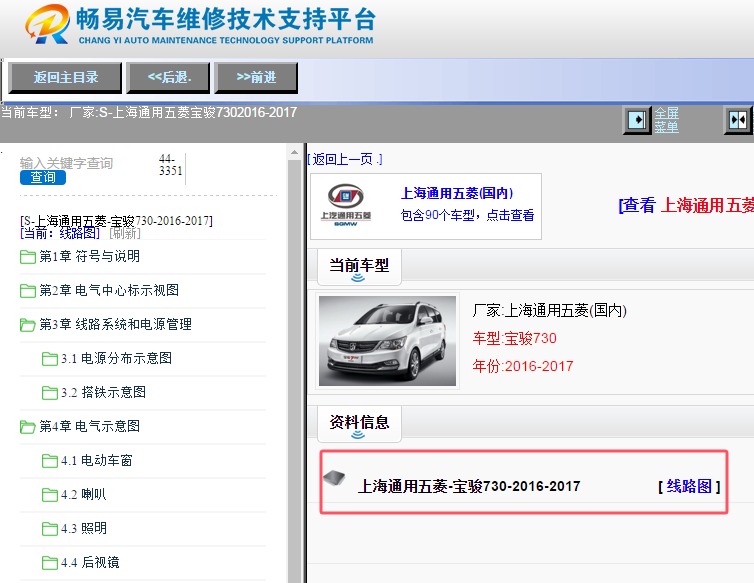Click the [刷新] refresh link
Screen dimensions: 754x583
[125, 233]
